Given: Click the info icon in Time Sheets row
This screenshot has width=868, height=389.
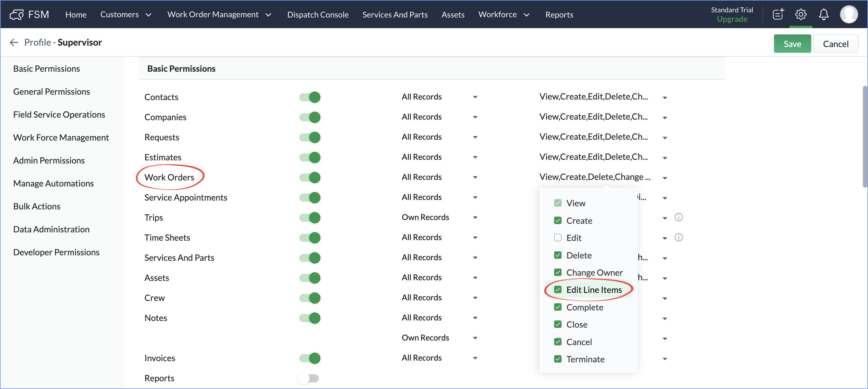Looking at the screenshot, I should coord(679,237).
